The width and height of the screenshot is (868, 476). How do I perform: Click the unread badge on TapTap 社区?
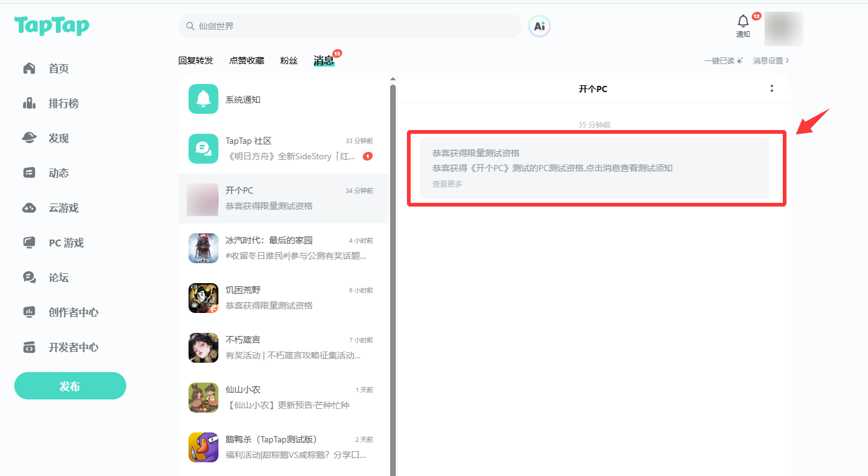coord(368,156)
